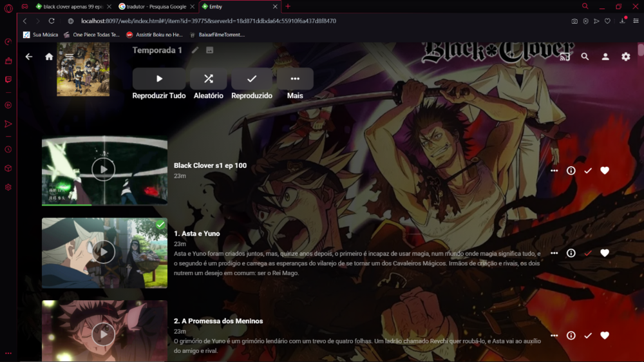
Task: Open the Emby cast-to-device icon
Action: 565,57
